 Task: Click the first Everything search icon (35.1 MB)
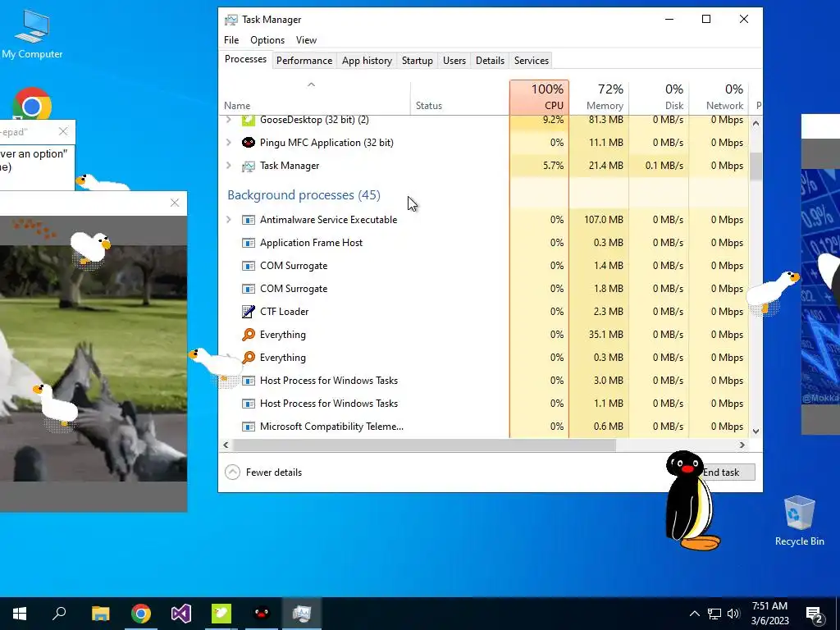click(x=248, y=335)
